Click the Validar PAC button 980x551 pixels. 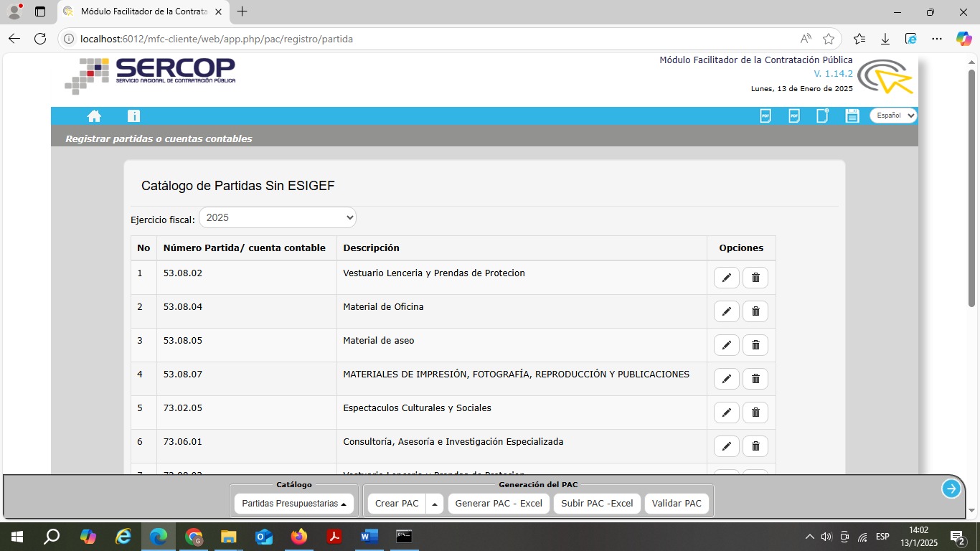pyautogui.click(x=677, y=504)
